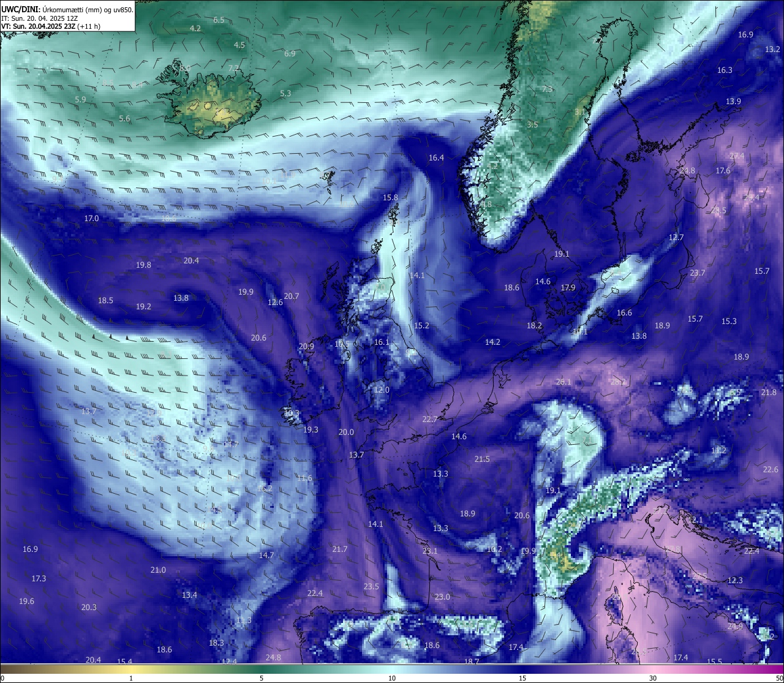Click the 5.9 value west of Iceland
784x683 pixels.
[x=80, y=99]
